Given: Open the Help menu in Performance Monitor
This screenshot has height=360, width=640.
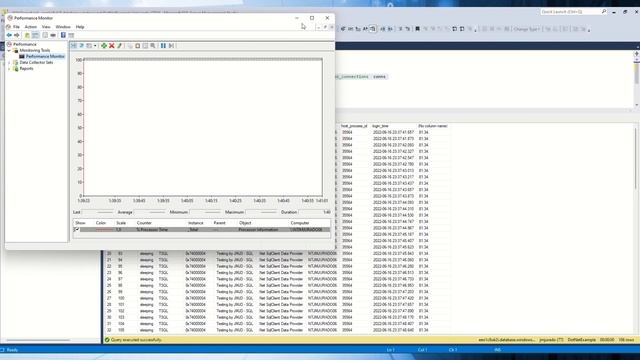Looking at the screenshot, I should coord(80,27).
